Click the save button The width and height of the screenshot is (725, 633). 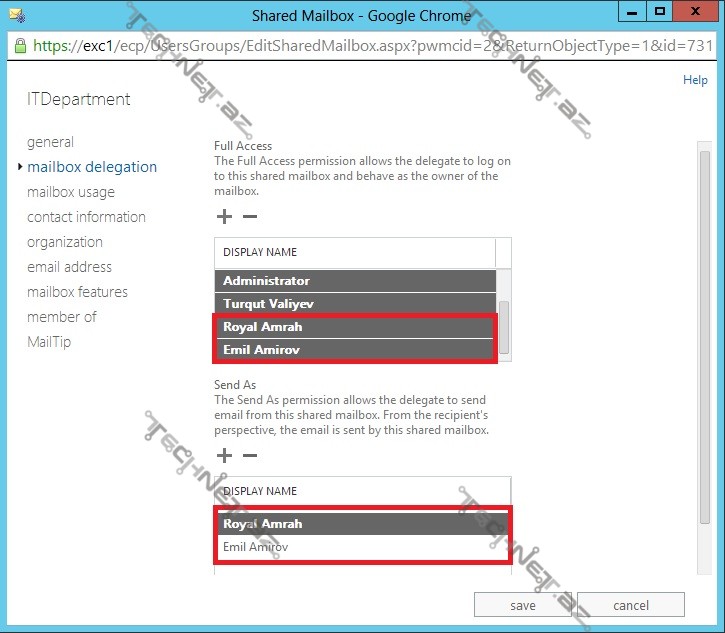522,605
